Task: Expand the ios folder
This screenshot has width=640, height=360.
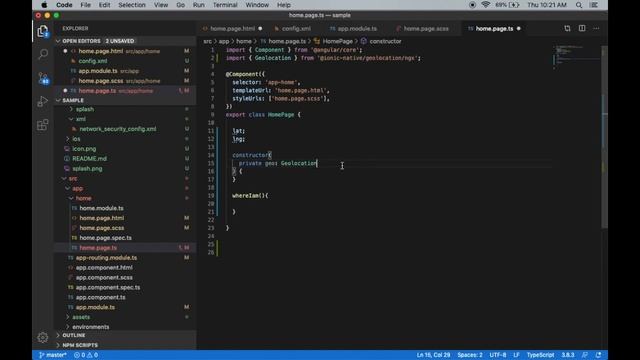Action: click(x=76, y=139)
